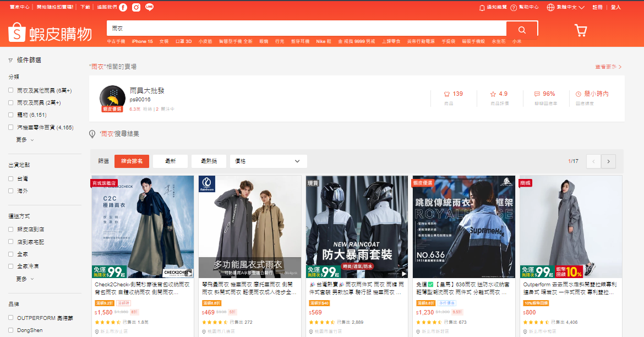The width and height of the screenshot is (644, 337).
Task: Open the 雨具大批發 shop name
Action: coord(147,91)
